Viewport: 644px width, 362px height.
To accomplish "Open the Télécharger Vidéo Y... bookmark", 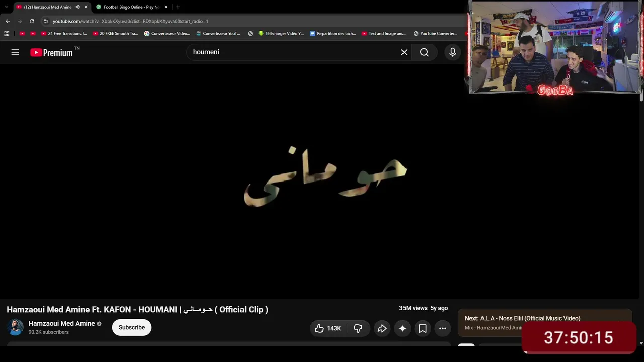I will (281, 34).
